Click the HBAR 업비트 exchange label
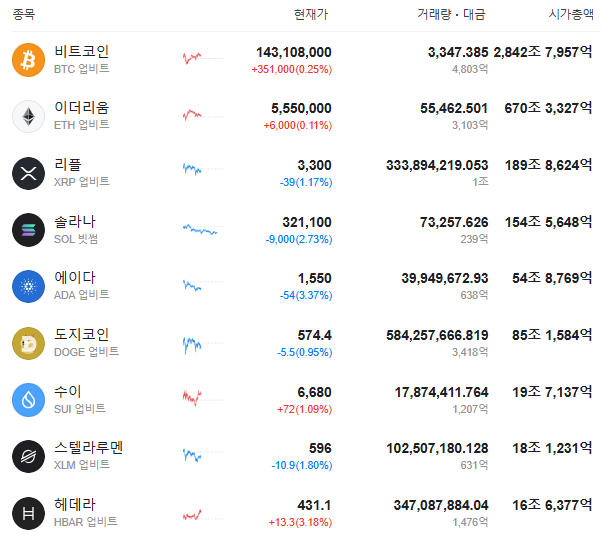Image resolution: width=601 pixels, height=541 pixels. (x=85, y=522)
